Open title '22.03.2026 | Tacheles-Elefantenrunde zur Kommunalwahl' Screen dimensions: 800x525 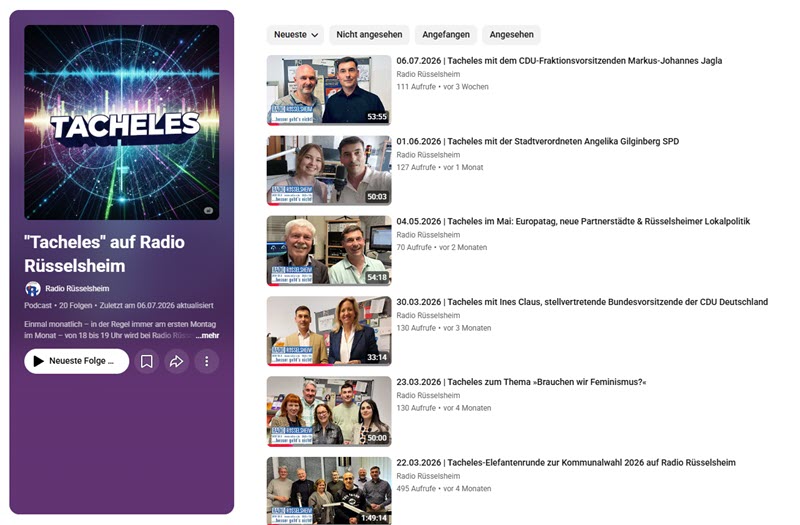(x=566, y=463)
